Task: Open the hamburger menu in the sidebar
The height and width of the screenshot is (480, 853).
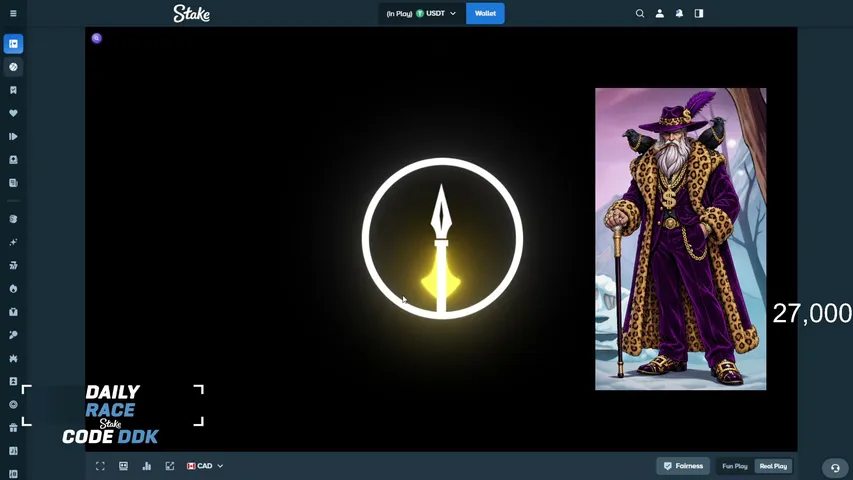Action: [13, 13]
